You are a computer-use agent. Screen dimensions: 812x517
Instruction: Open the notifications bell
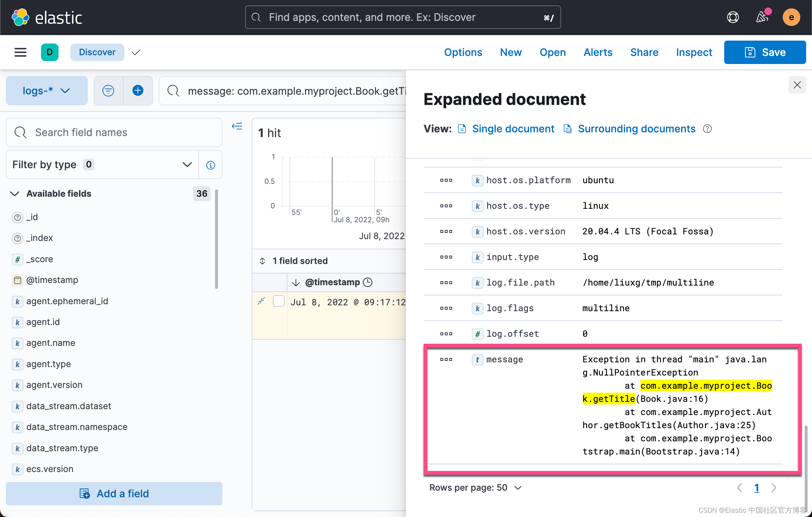click(762, 17)
